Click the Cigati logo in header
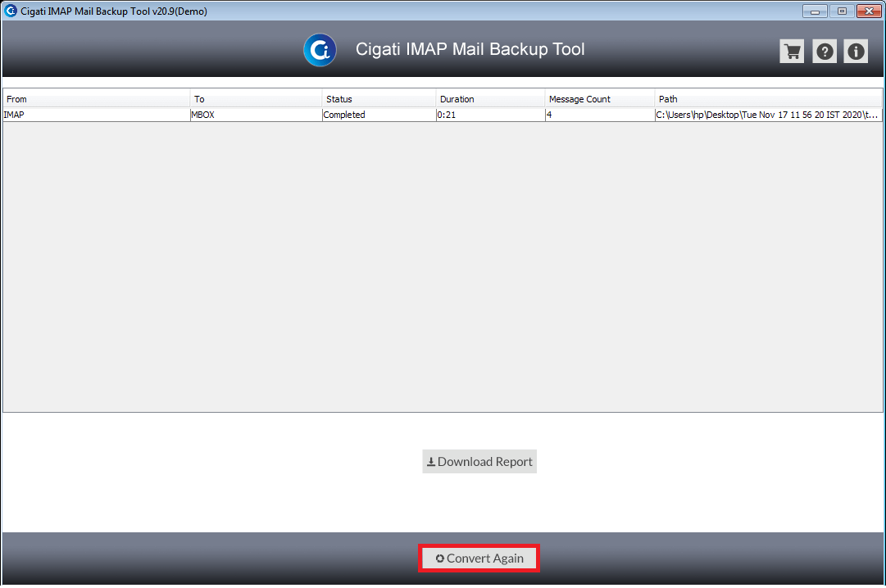The width and height of the screenshot is (886, 588). 320,50
